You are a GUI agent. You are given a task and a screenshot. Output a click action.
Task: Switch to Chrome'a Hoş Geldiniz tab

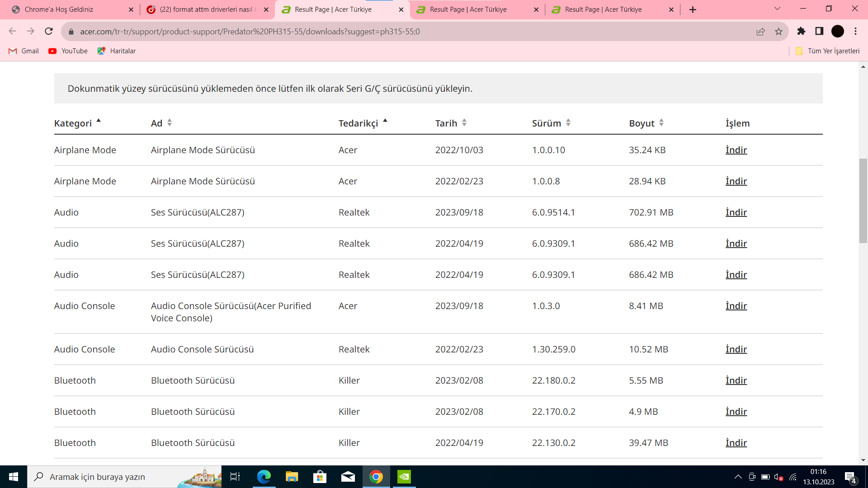[x=59, y=9]
